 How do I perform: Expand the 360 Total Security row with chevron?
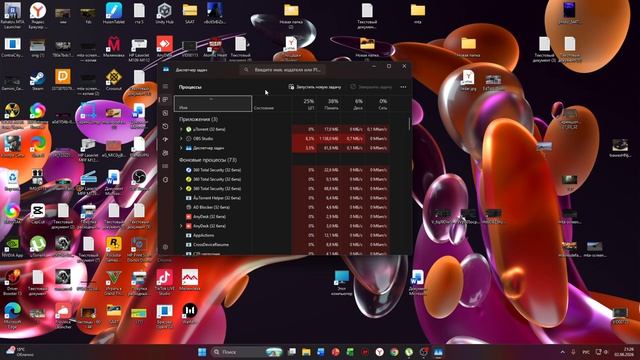point(181,189)
